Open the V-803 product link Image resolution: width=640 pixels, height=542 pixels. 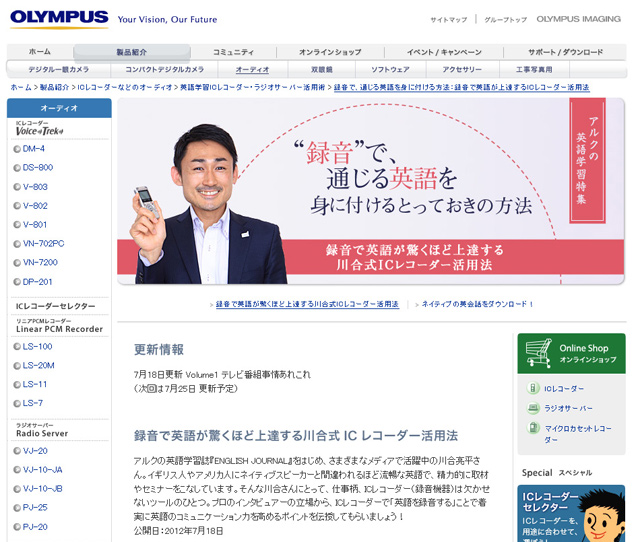coord(35,187)
